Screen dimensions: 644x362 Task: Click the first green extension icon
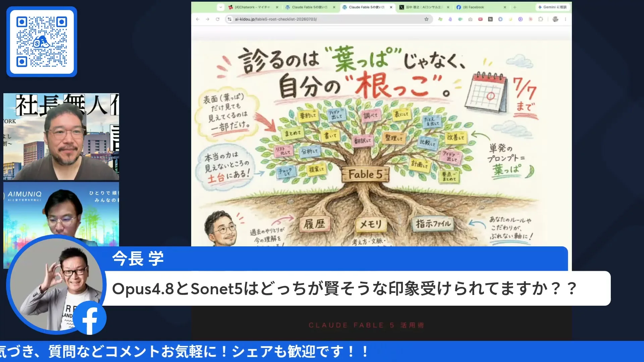click(x=440, y=19)
